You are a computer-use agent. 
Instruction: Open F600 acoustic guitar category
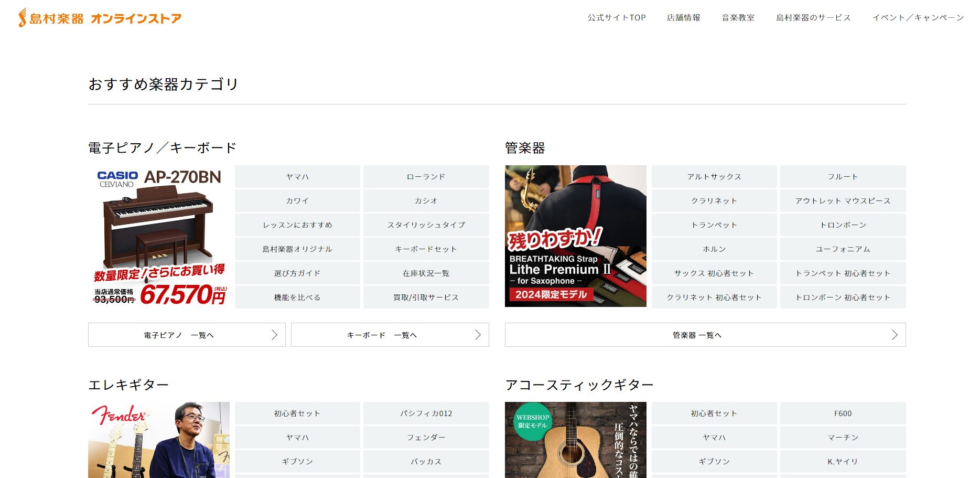[x=843, y=413]
